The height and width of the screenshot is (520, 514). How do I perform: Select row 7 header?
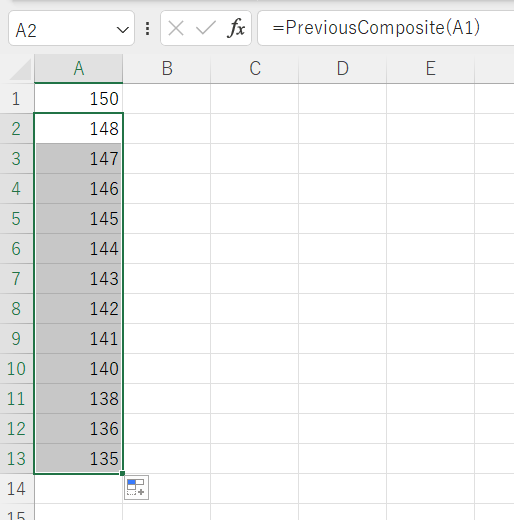16,279
